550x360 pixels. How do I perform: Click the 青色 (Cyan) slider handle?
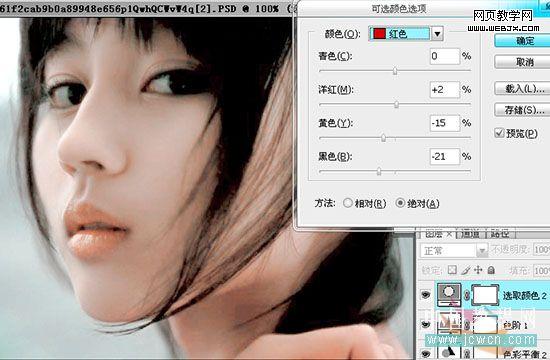pos(395,71)
